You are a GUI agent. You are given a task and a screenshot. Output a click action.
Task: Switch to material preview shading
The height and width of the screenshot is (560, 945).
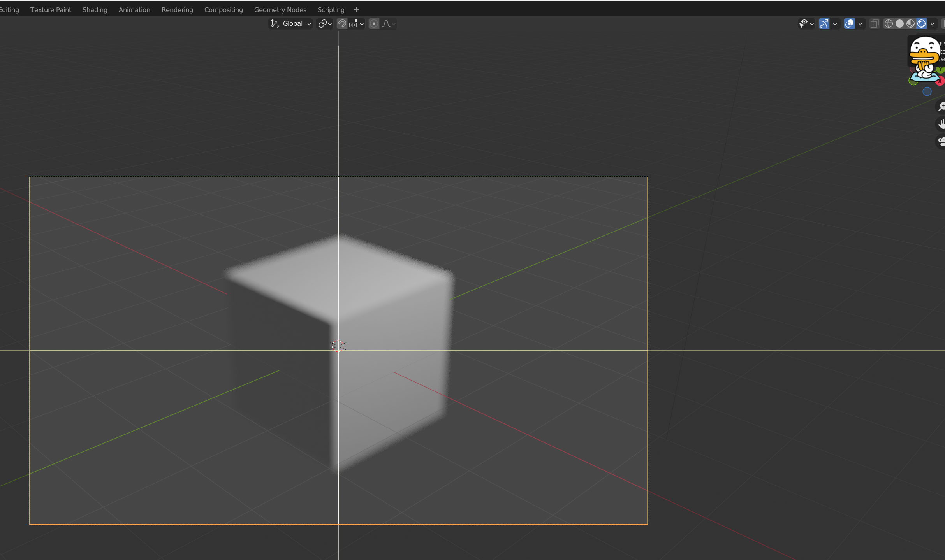[910, 24]
